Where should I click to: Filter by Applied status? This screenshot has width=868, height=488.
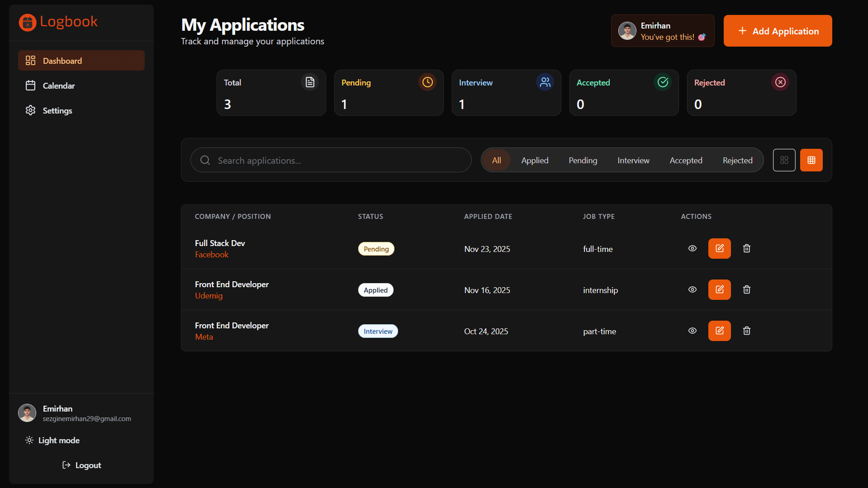coord(535,160)
